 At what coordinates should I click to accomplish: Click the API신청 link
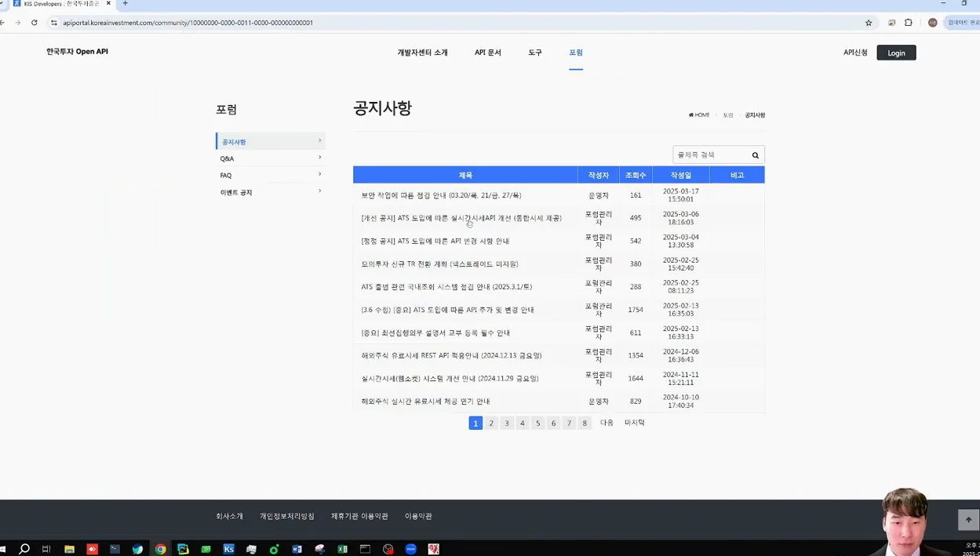click(855, 53)
